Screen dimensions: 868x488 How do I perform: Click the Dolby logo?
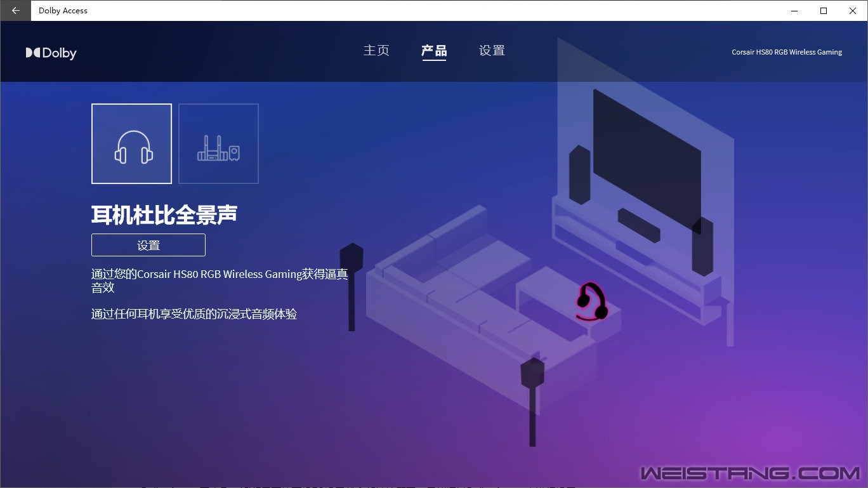[51, 53]
